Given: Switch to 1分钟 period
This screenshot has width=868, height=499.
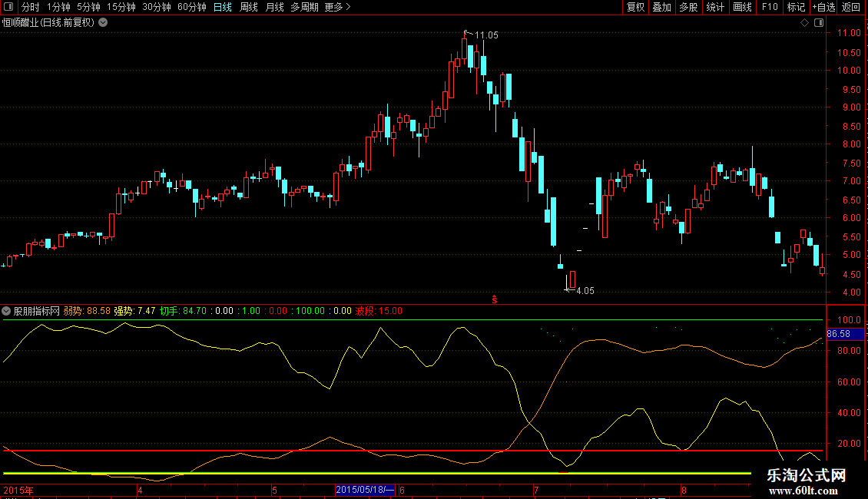Looking at the screenshot, I should [58, 7].
